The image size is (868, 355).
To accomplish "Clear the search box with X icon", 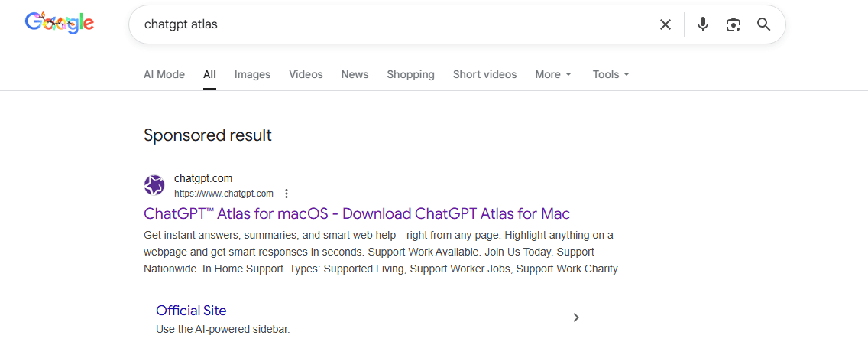I will coord(666,24).
